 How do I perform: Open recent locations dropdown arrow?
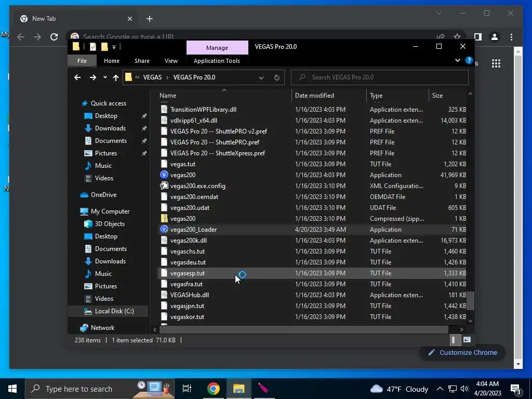[x=105, y=77]
